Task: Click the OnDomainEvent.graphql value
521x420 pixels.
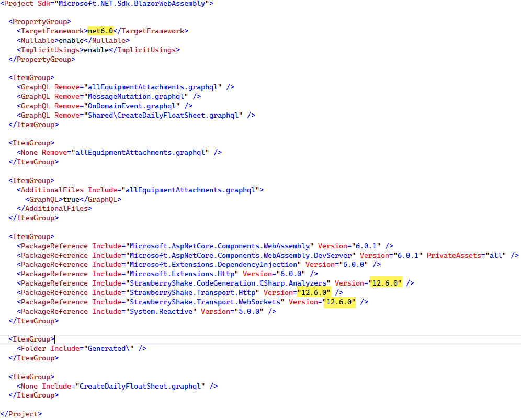Action: point(132,106)
